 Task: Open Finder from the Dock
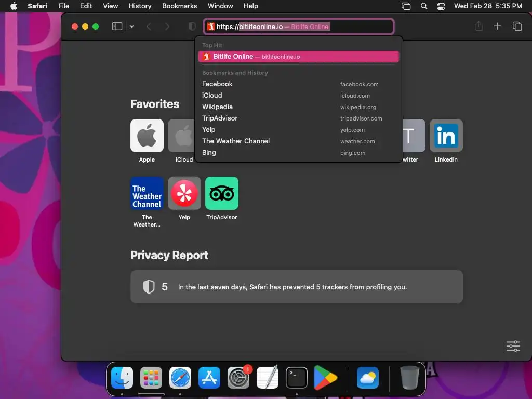[x=122, y=377]
